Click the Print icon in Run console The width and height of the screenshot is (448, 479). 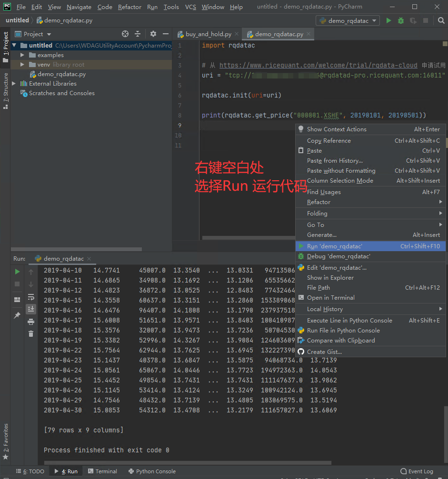31,322
